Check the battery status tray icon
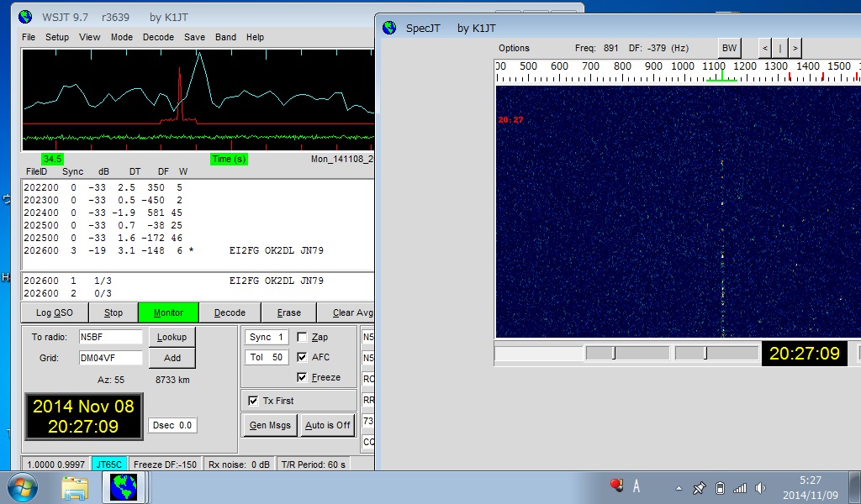 pyautogui.click(x=720, y=487)
